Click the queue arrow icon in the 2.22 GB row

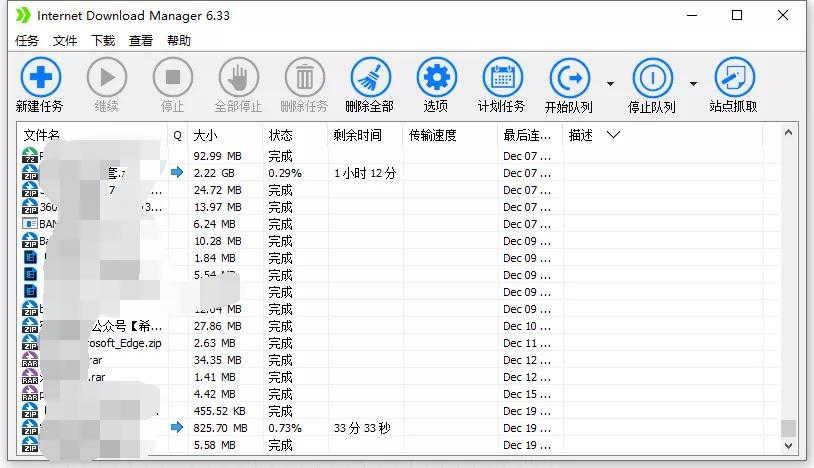coord(177,172)
